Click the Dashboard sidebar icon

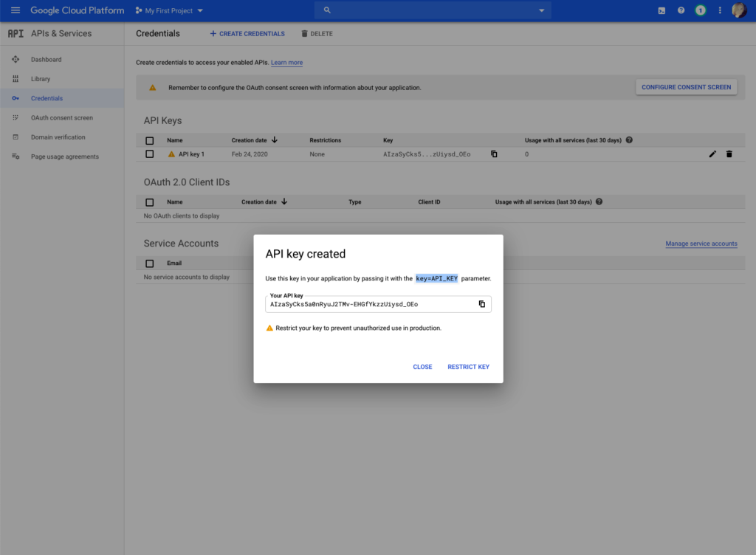tap(16, 59)
